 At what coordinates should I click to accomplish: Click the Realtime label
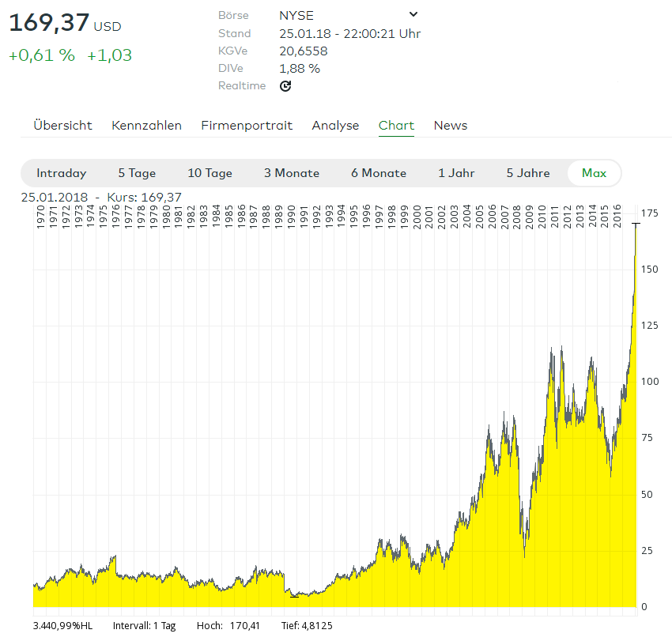[x=242, y=85]
